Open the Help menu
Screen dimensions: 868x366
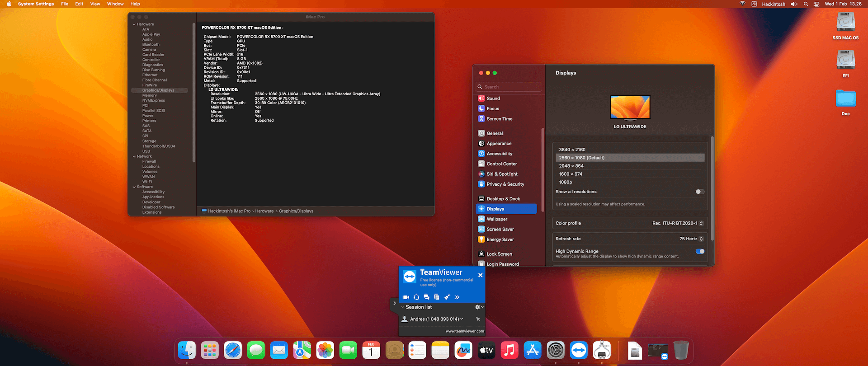(x=135, y=4)
